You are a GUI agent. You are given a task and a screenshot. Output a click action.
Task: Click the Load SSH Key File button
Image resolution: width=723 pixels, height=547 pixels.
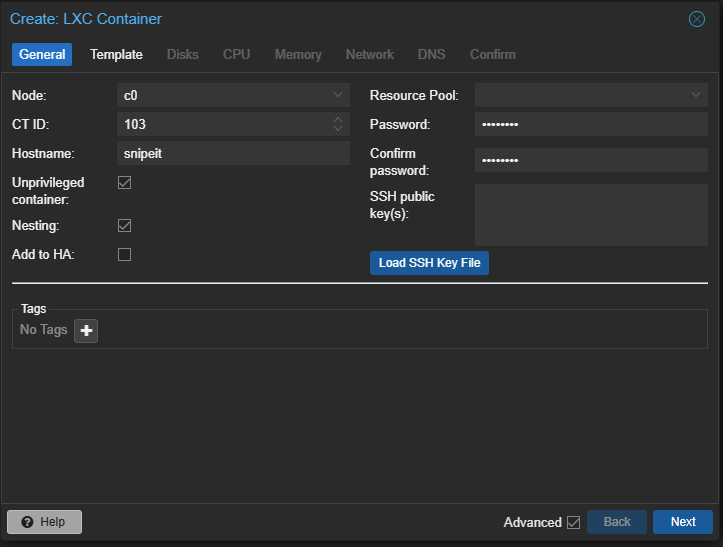coord(429,263)
